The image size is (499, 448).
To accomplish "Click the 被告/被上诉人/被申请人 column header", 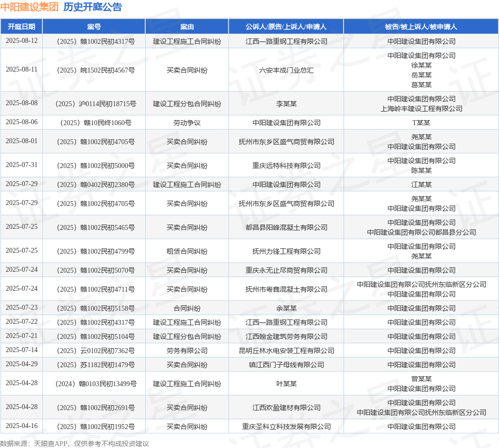I will click(421, 27).
